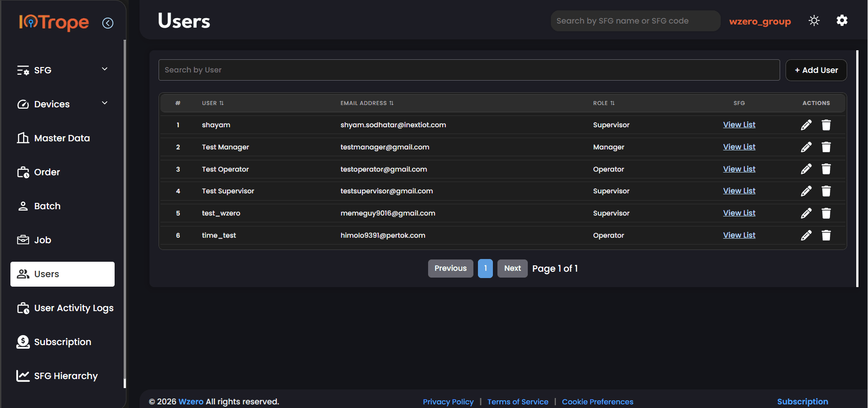868x408 pixels.
Task: Click the Master Data building icon
Action: pos(23,138)
